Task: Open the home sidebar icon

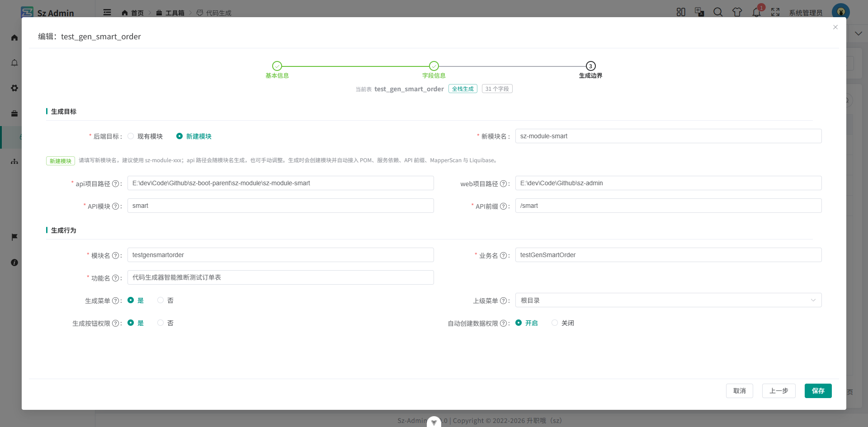Action: [14, 38]
